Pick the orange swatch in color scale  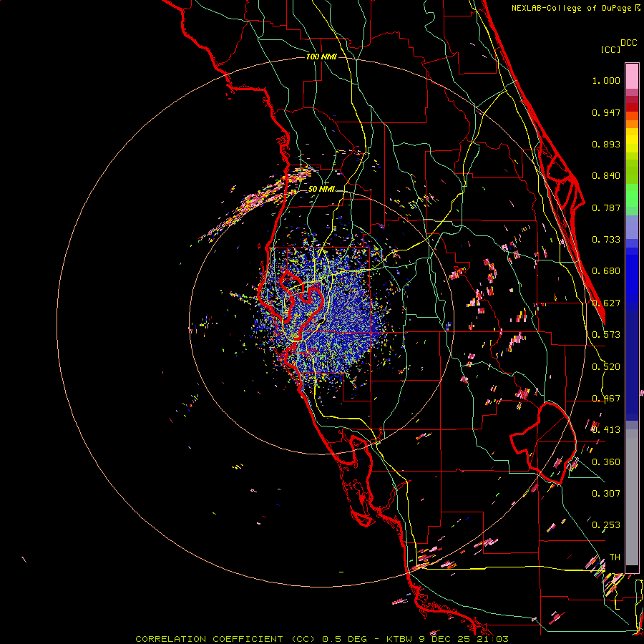tap(632, 124)
